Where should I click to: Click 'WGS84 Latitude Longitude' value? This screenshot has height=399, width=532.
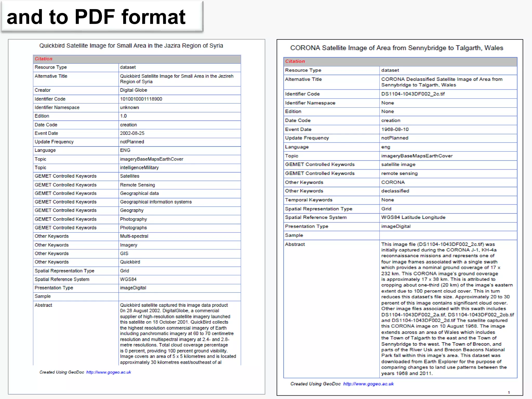413,217
